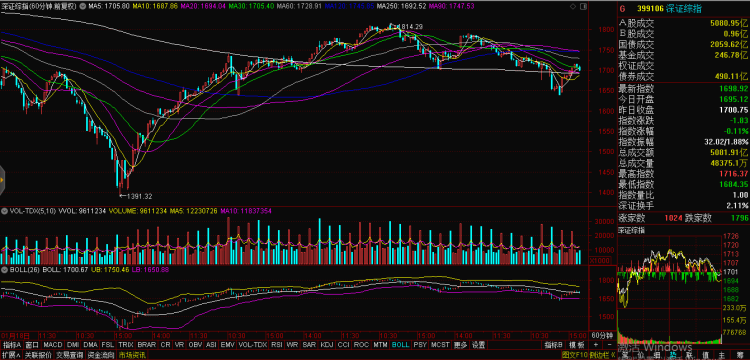Click the 1814.29 high price label
The height and width of the screenshot is (360, 750).
411,27
